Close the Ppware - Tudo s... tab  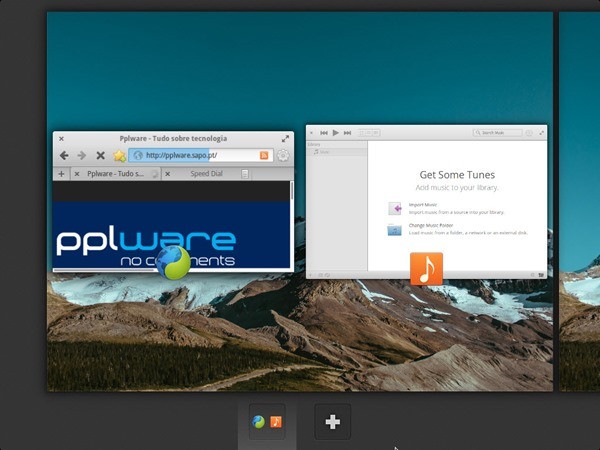click(77, 174)
